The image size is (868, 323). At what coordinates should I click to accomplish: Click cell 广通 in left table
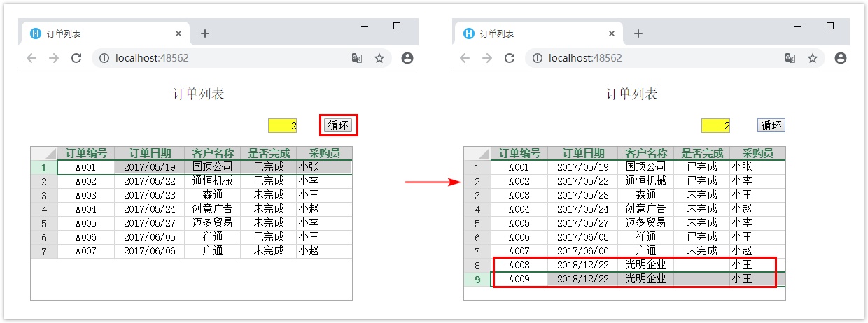tap(212, 251)
